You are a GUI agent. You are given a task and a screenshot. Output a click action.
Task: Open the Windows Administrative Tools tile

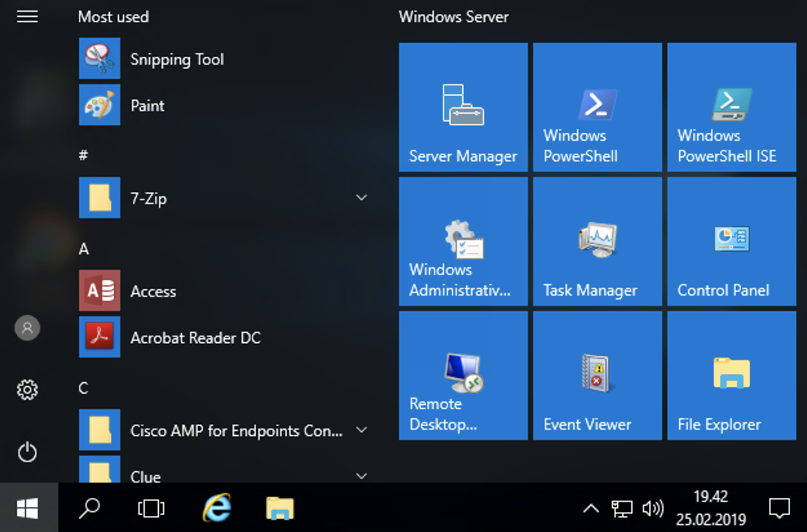coord(464,241)
